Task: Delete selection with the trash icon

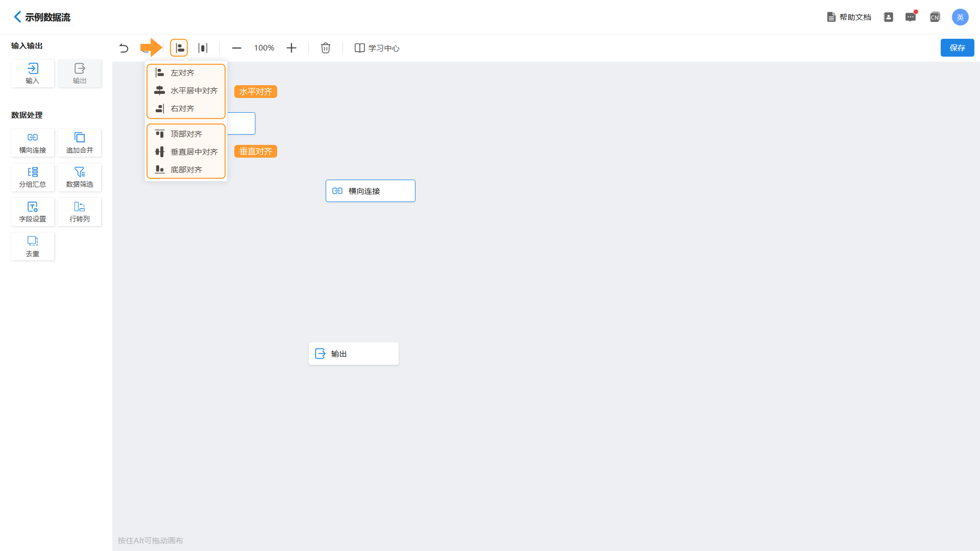Action: click(325, 48)
